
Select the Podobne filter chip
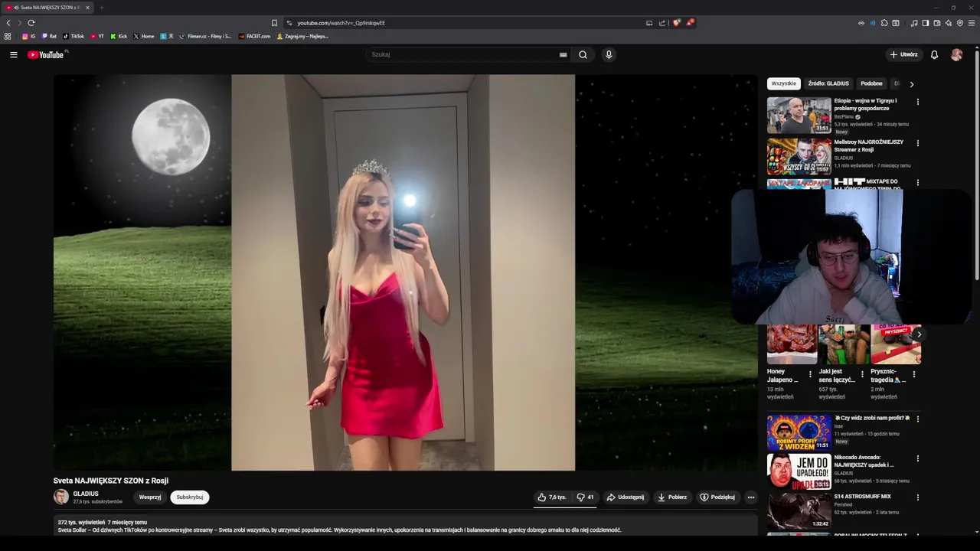871,83
